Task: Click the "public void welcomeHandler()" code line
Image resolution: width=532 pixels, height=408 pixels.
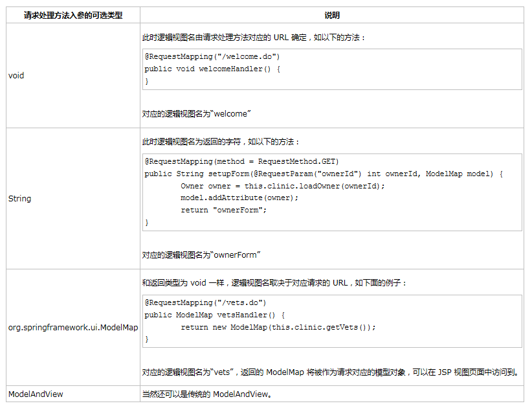Action: click(x=212, y=69)
